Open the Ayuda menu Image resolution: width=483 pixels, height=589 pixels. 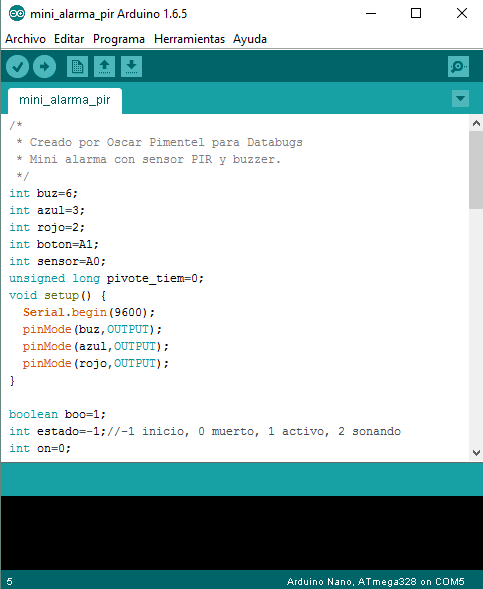point(250,39)
